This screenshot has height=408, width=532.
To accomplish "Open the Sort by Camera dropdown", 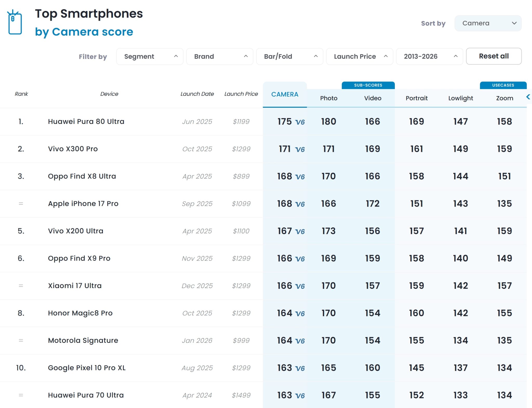I will [x=488, y=23].
